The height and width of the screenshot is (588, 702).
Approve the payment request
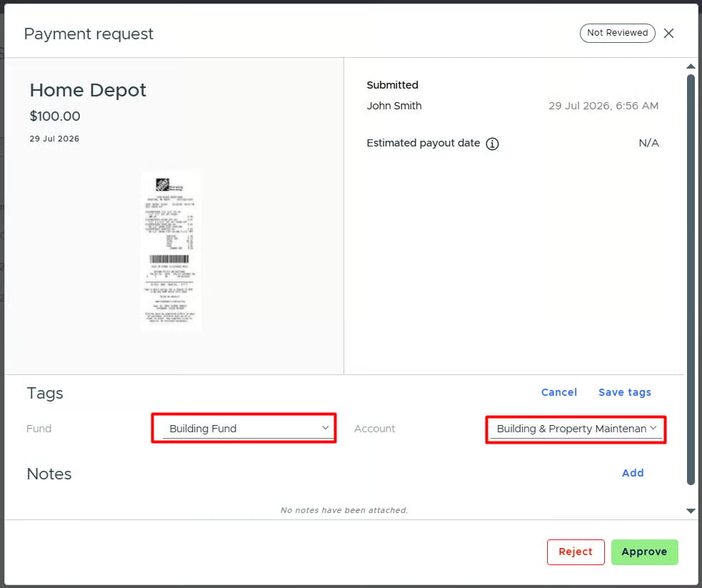click(644, 552)
